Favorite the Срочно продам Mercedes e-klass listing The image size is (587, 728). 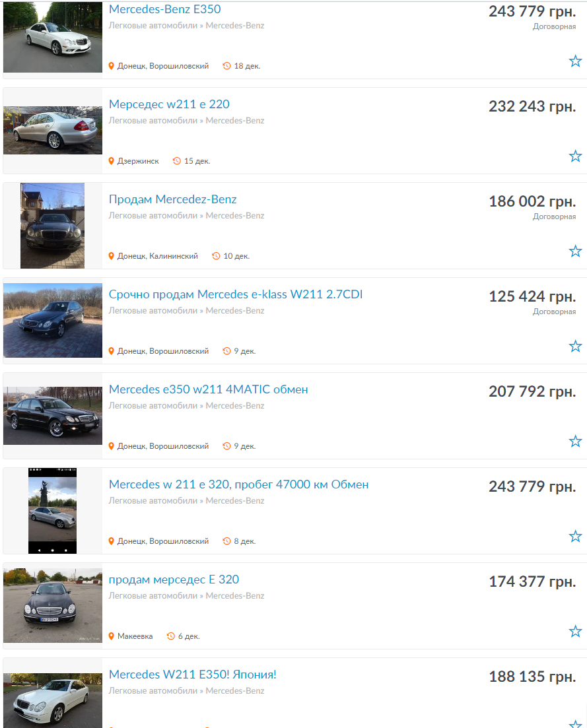click(575, 346)
